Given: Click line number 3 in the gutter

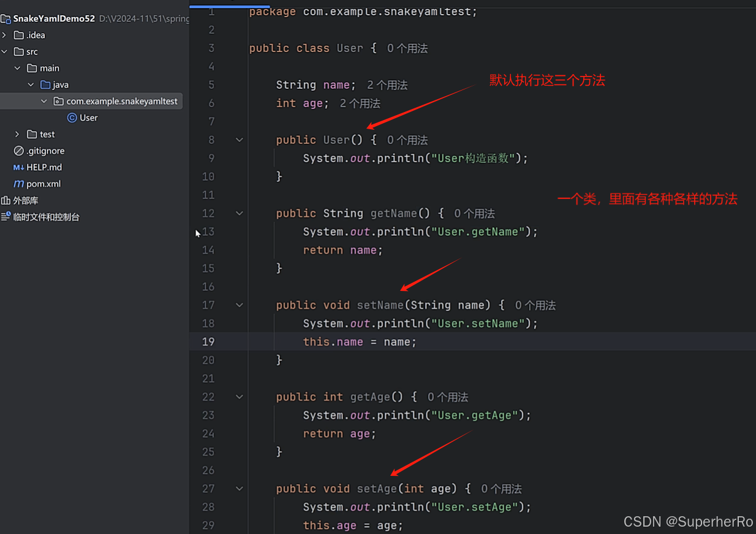Looking at the screenshot, I should pyautogui.click(x=211, y=48).
